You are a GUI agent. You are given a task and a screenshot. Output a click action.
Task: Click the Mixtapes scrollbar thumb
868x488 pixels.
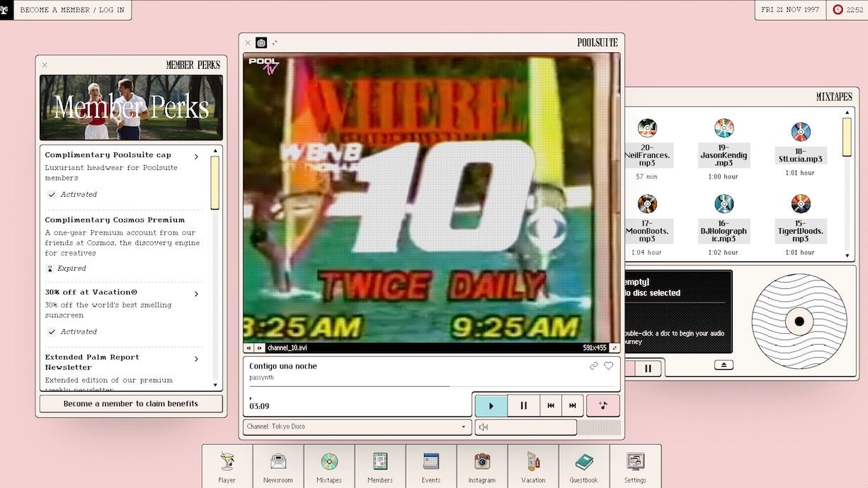[x=847, y=137]
